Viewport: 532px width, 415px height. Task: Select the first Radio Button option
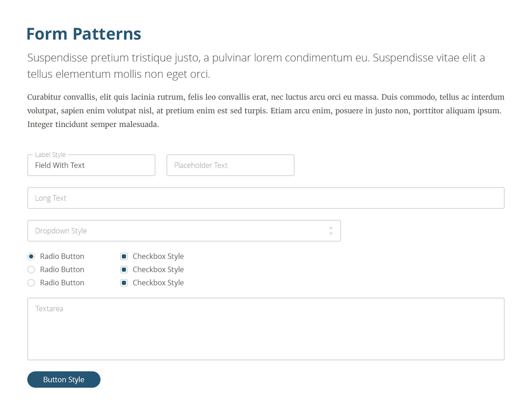(x=31, y=256)
